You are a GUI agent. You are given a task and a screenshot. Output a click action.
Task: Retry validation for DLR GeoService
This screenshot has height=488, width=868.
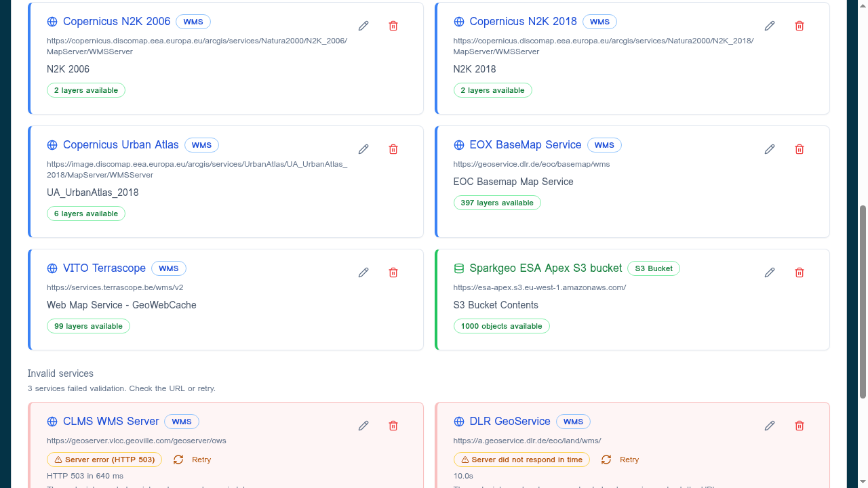coord(620,460)
